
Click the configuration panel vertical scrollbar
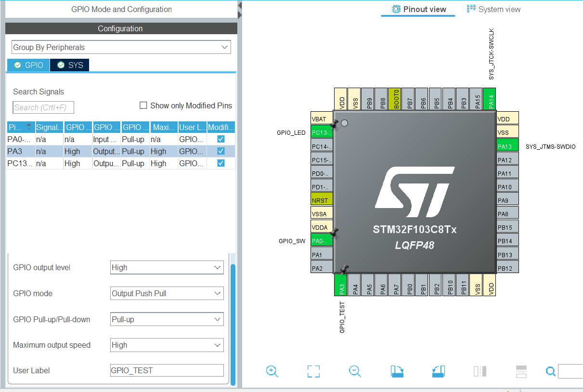233,325
